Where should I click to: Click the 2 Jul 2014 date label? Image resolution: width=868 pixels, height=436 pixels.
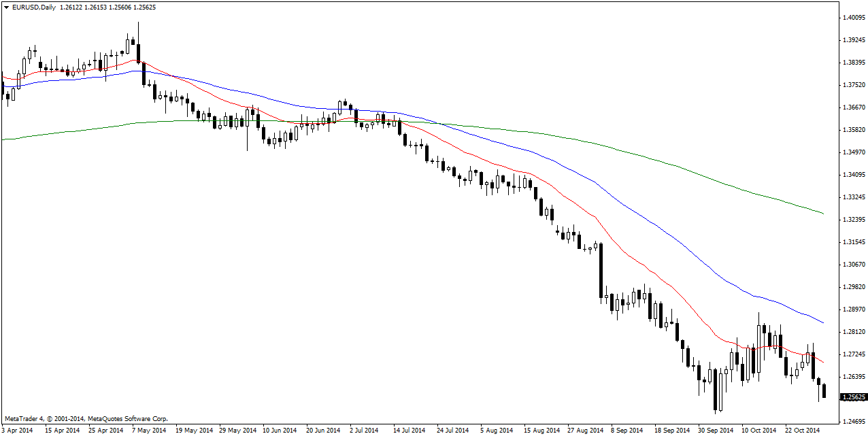pos(363,431)
